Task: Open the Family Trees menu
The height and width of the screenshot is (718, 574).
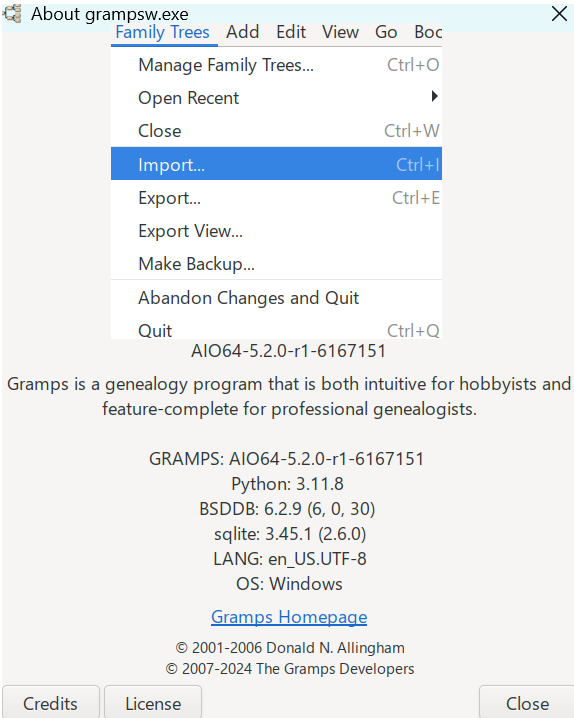Action: [162, 33]
